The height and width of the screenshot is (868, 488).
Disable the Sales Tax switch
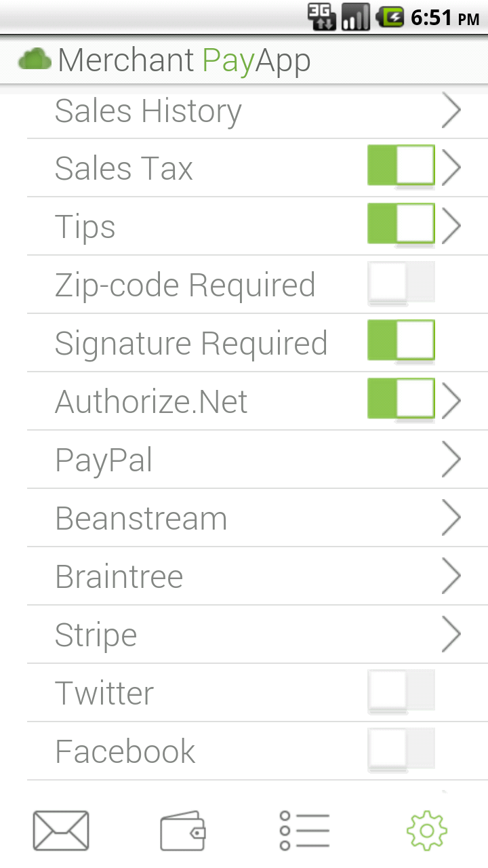point(401,165)
